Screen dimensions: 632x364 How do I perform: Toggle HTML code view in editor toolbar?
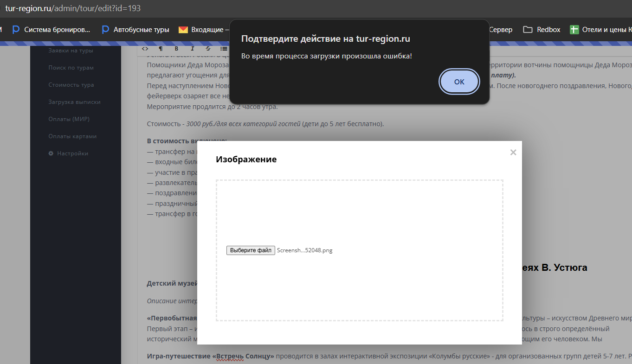coord(145,48)
